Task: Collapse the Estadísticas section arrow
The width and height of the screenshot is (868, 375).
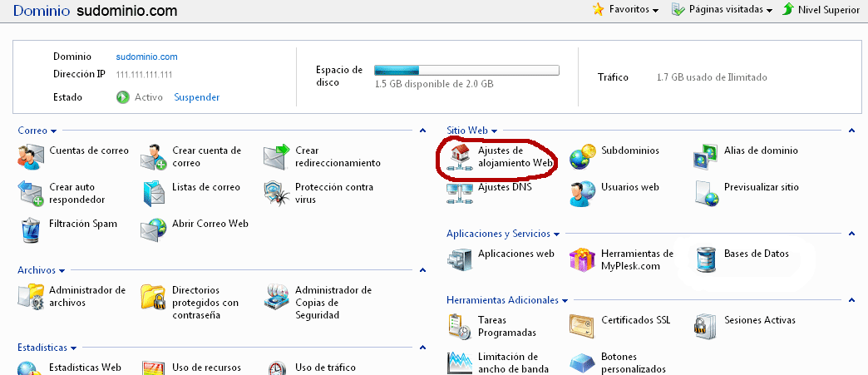Action: tap(422, 348)
